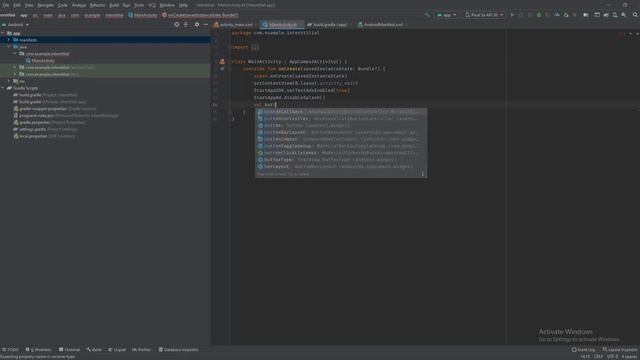The width and height of the screenshot is (640, 360).
Task: Click the Search Everywhere magnifier icon
Action: tap(635, 15)
